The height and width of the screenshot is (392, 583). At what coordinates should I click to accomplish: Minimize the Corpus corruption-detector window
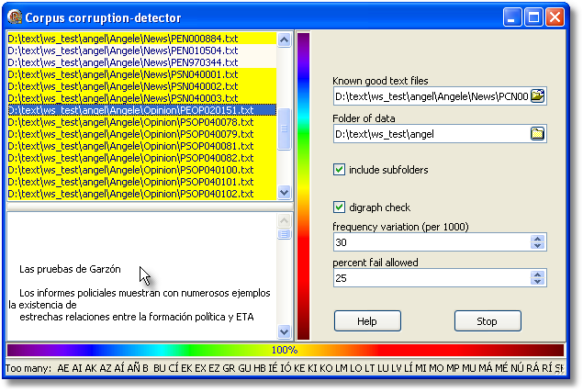pos(514,17)
